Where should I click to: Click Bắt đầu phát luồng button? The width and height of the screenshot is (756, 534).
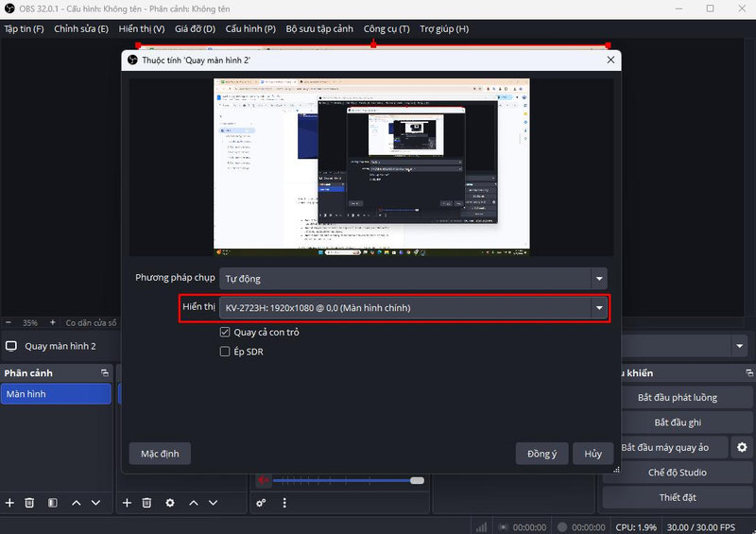[x=677, y=397]
